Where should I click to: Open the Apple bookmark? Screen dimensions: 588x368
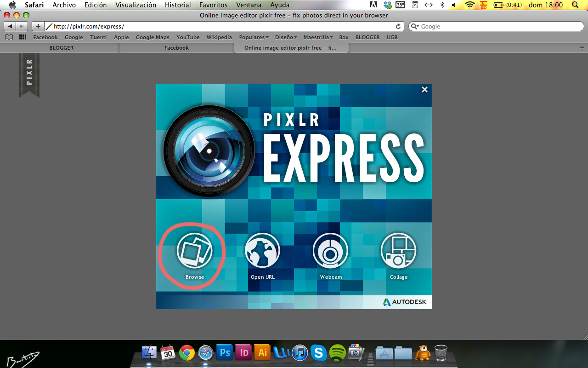click(121, 37)
